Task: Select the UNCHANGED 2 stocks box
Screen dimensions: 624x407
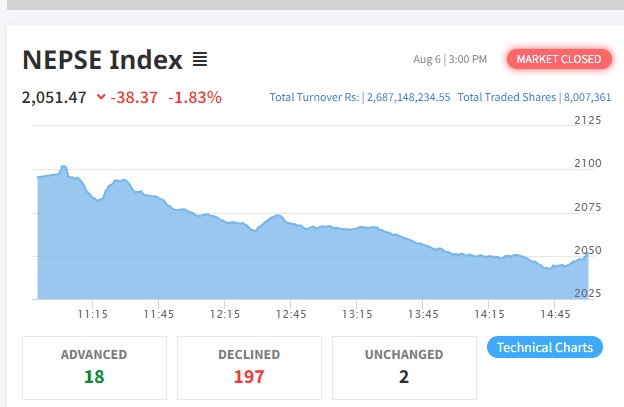Action: tap(403, 366)
